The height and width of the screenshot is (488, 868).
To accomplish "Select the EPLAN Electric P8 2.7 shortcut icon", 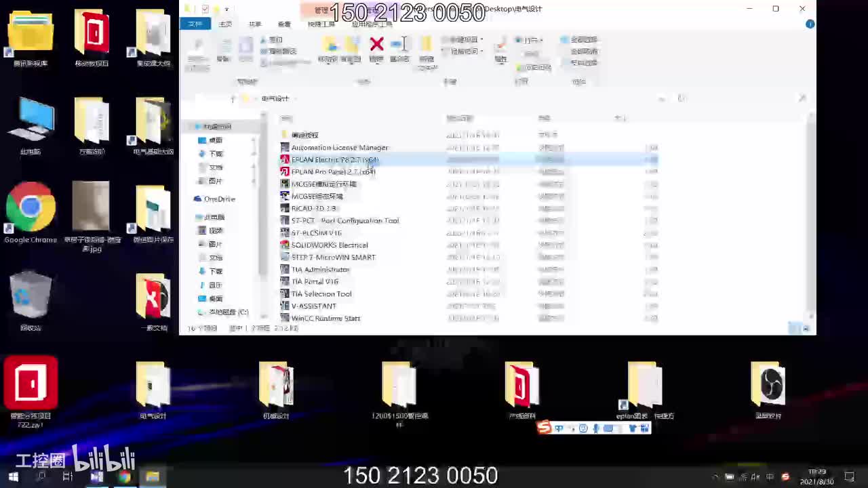I will 285,160.
